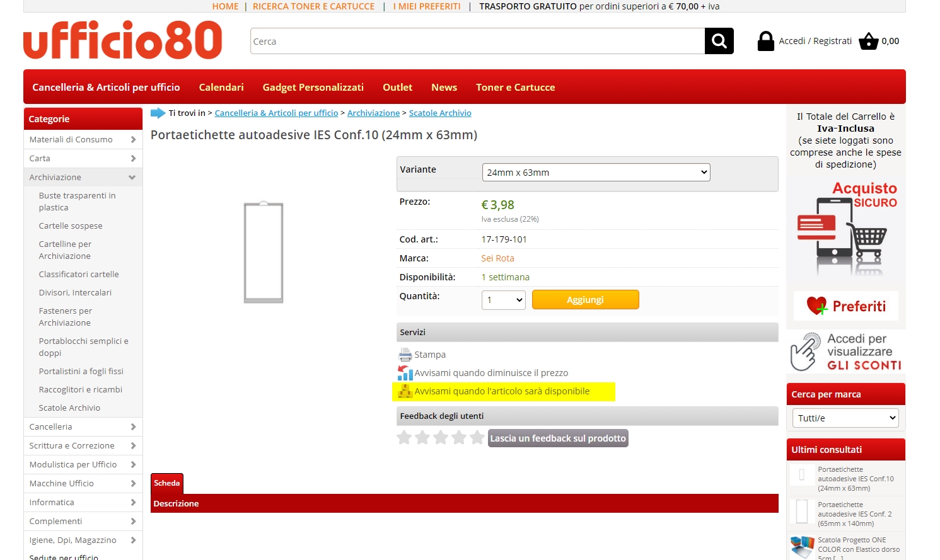Open Classificatori cartelle subcategory
Image resolution: width=940 pixels, height=560 pixels.
tap(79, 275)
